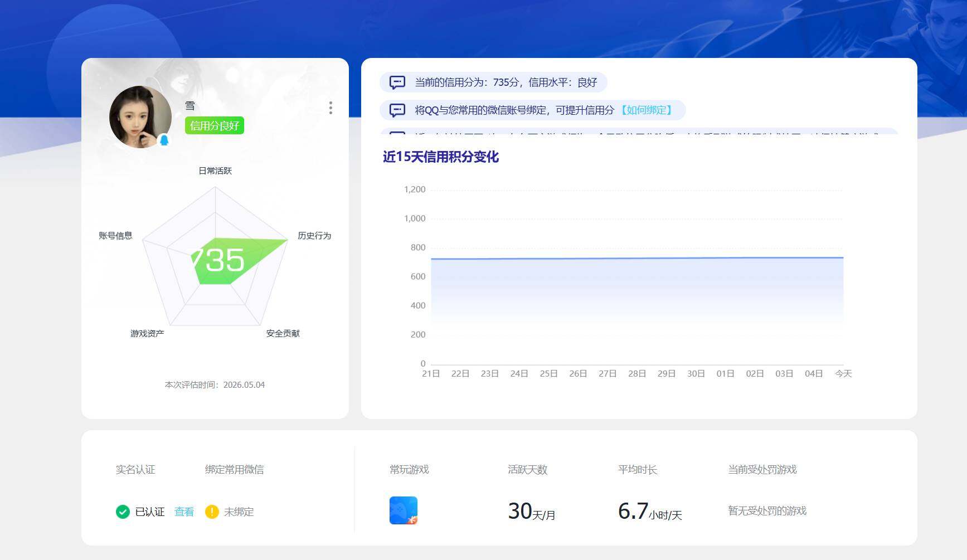Viewport: 967px width, 560px height.
Task: Click the 25日 label on chart axis
Action: 548,374
